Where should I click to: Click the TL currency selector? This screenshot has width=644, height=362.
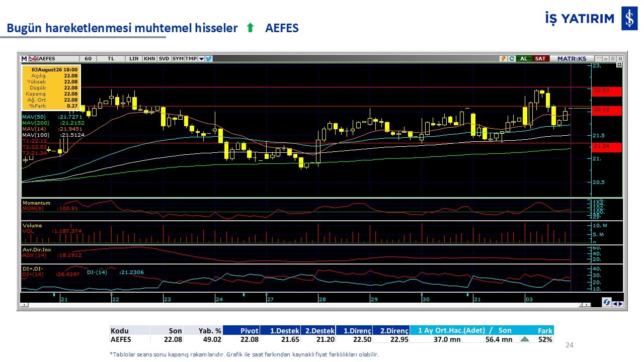[x=111, y=58]
